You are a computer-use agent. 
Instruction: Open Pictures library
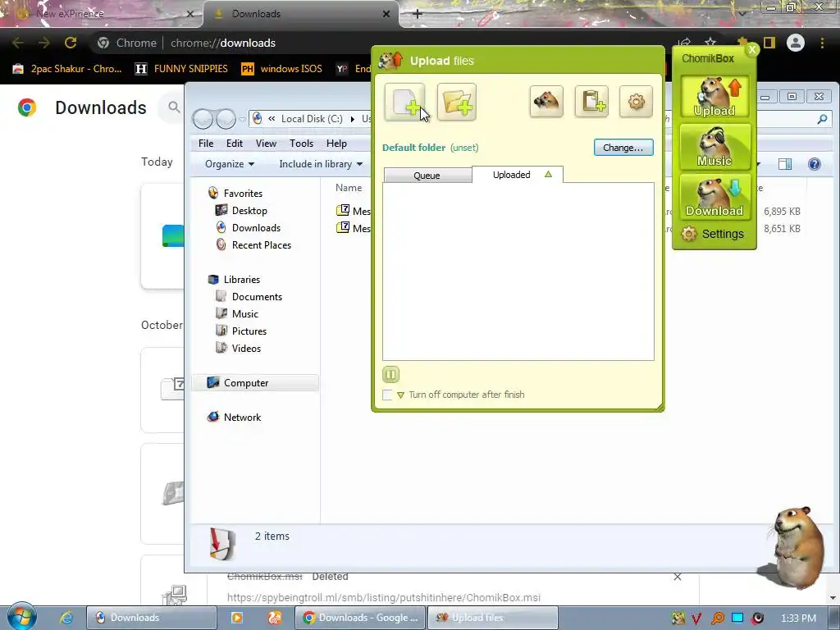click(x=249, y=331)
